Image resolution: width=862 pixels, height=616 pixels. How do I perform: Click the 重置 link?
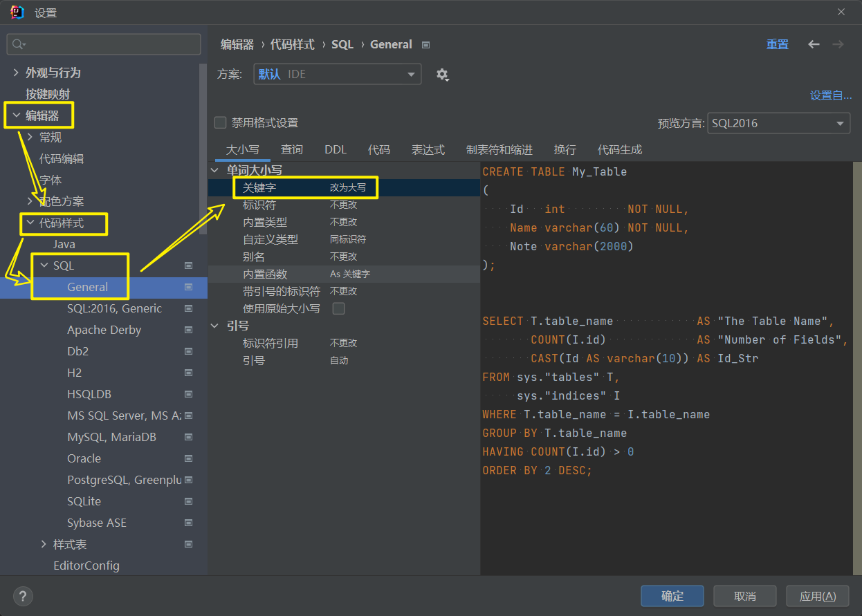[x=777, y=44]
